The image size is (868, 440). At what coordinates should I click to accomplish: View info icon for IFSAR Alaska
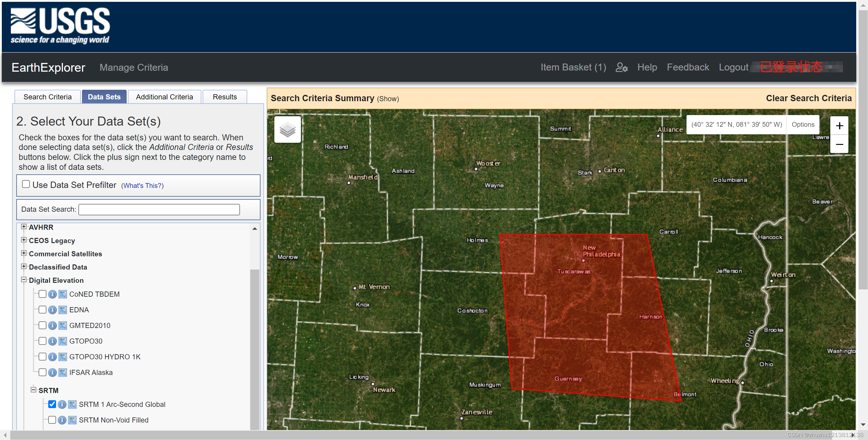(x=52, y=372)
